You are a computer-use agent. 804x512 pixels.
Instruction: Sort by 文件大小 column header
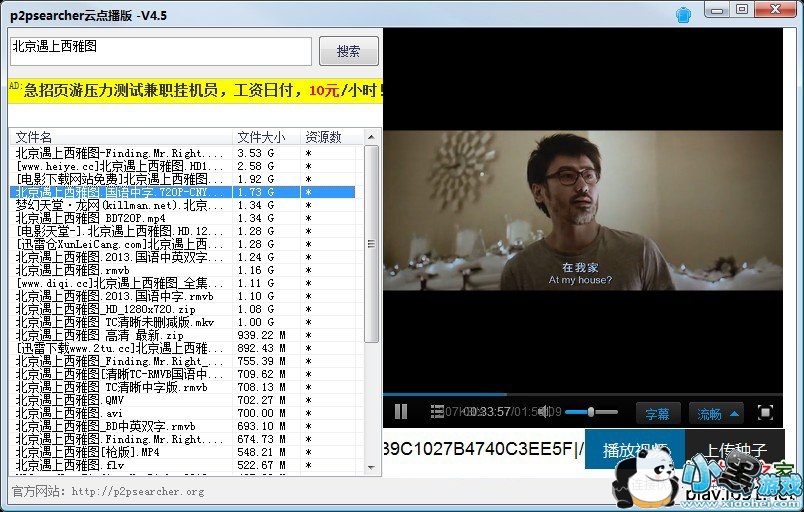pos(267,137)
